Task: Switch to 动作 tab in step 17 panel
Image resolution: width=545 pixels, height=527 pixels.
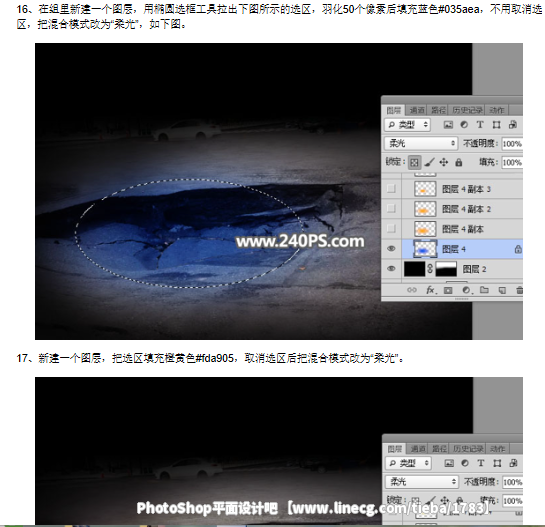Action: 498,449
